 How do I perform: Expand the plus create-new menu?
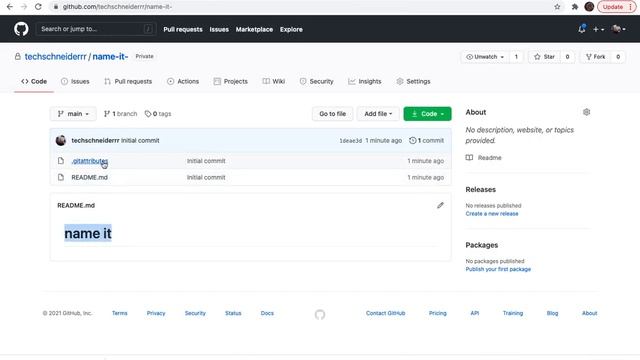pos(598,29)
